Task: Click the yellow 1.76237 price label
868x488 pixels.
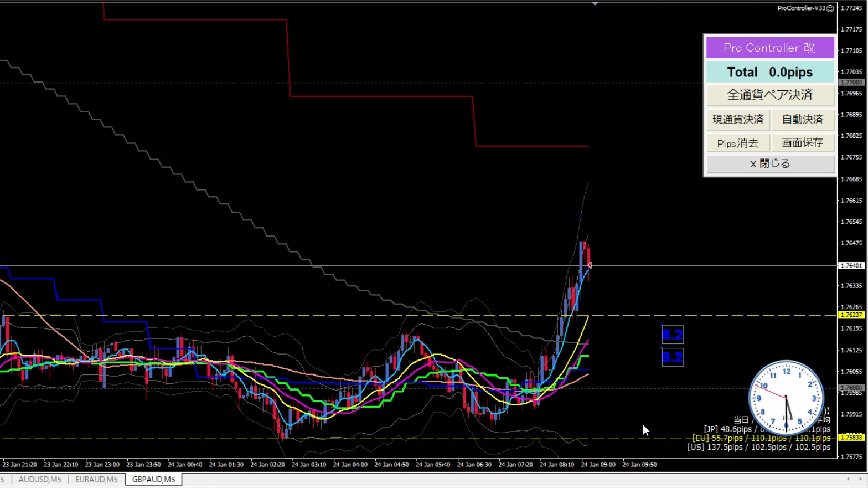Action: click(x=851, y=315)
